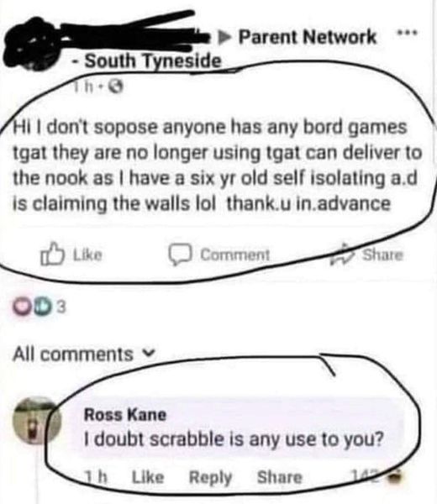Open the three-dot post options menu
437x504 pixels.
click(x=407, y=33)
